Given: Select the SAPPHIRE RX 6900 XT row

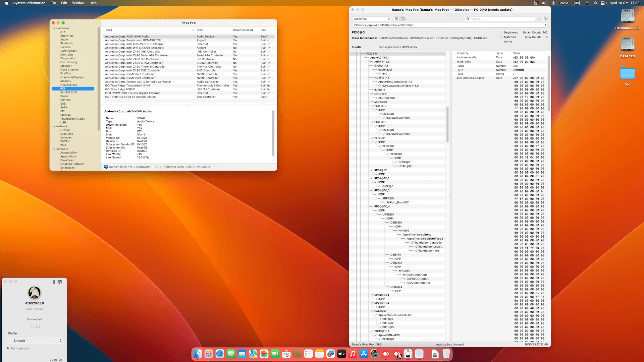Looking at the screenshot, I should [189, 97].
